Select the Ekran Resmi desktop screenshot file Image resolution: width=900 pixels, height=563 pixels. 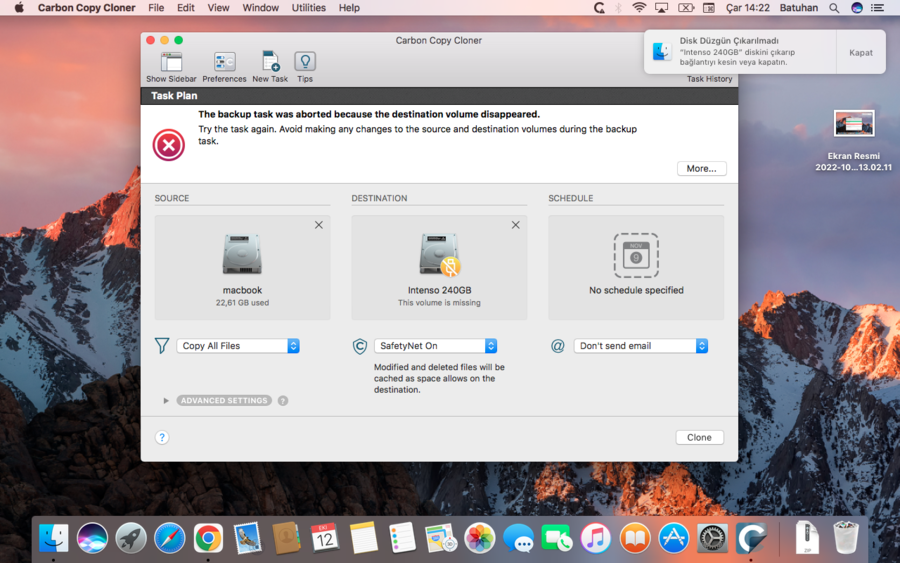click(x=854, y=141)
